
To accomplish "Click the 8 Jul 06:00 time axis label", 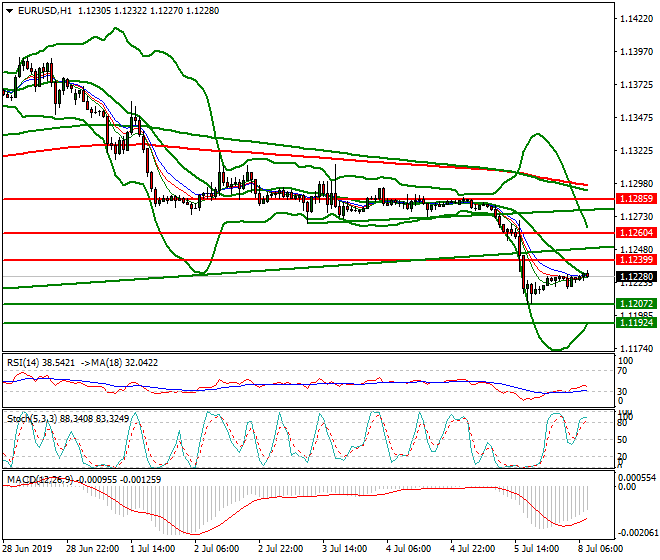I will click(x=601, y=549).
